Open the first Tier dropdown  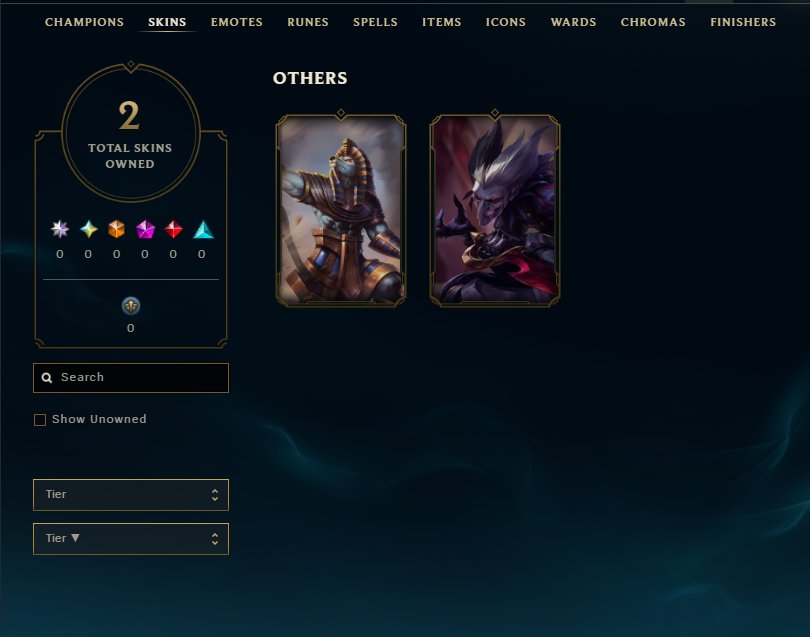(131, 495)
